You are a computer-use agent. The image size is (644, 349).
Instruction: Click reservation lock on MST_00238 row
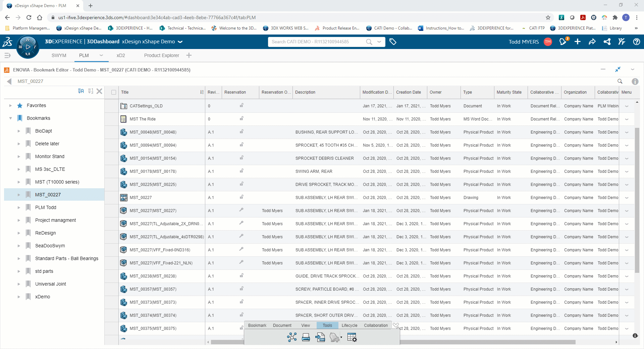click(x=241, y=276)
